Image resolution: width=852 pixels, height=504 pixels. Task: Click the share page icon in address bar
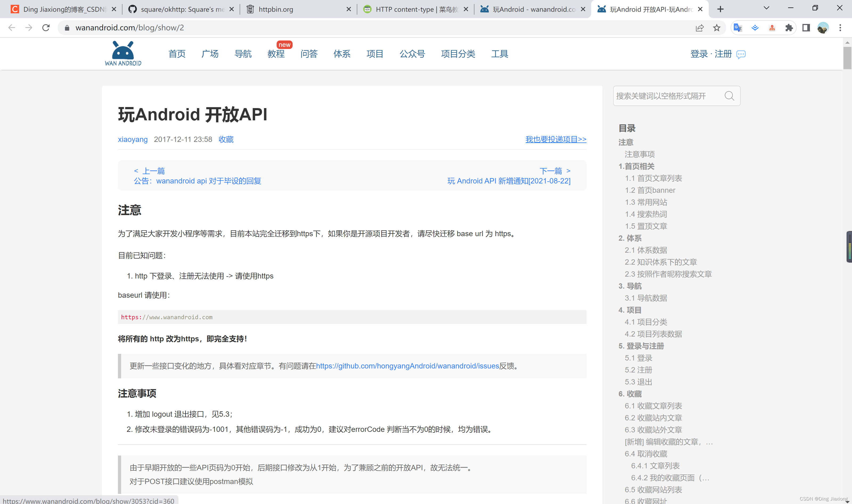click(699, 28)
